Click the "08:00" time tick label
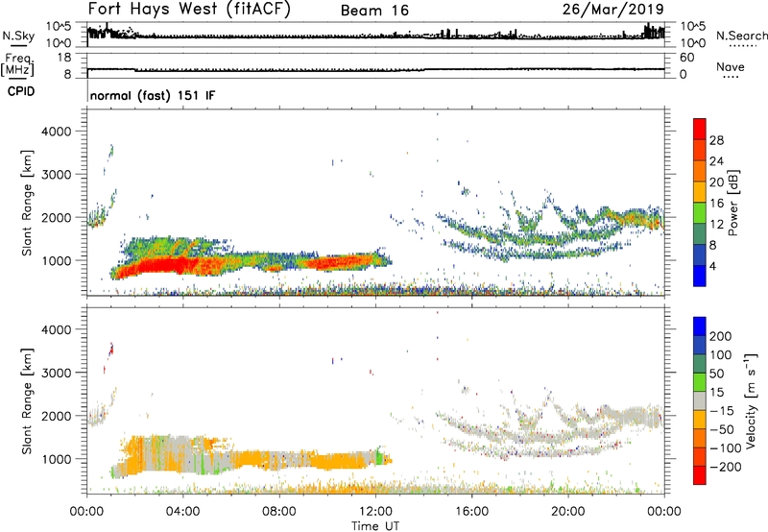Image resolution: width=768 pixels, height=532 pixels. (279, 512)
